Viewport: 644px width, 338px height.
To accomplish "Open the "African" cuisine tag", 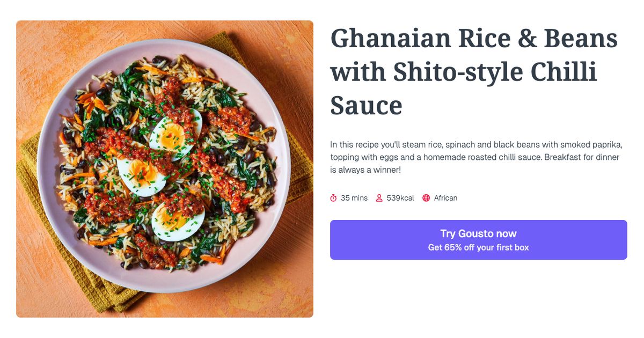I will point(445,198).
